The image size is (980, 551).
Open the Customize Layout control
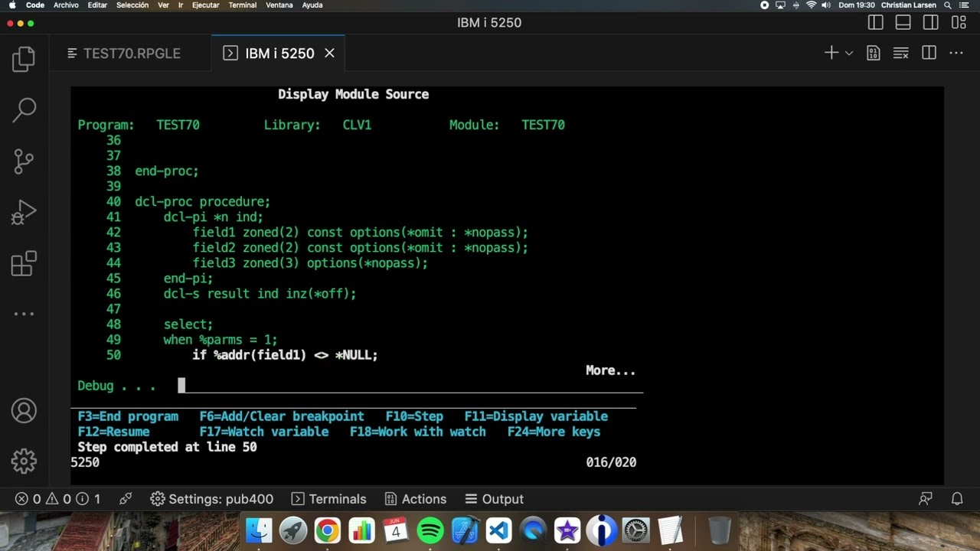click(959, 23)
